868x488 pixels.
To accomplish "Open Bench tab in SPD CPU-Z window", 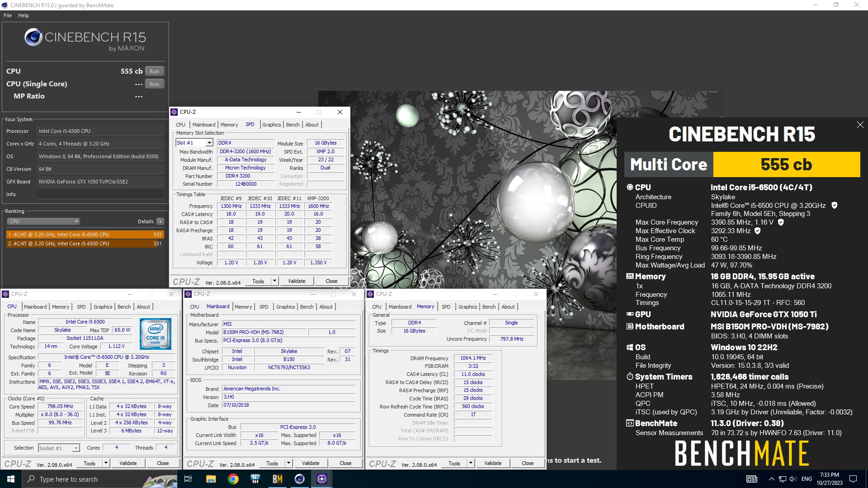I will pyautogui.click(x=293, y=125).
